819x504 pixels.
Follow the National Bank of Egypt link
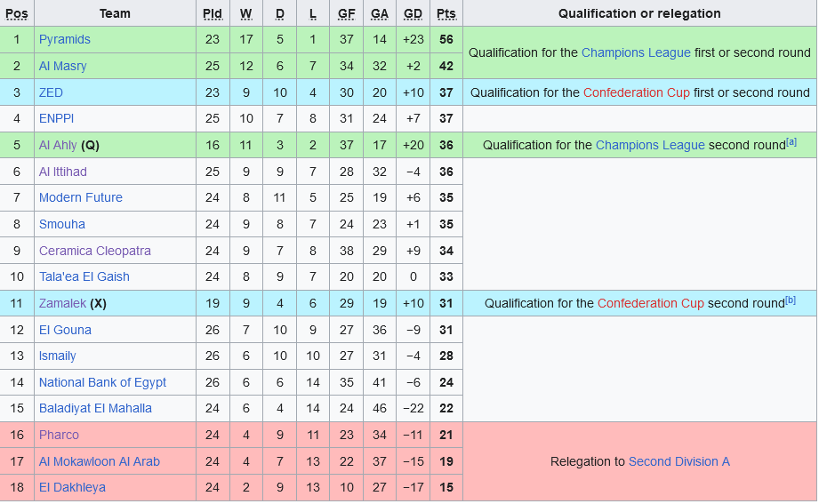tap(102, 383)
